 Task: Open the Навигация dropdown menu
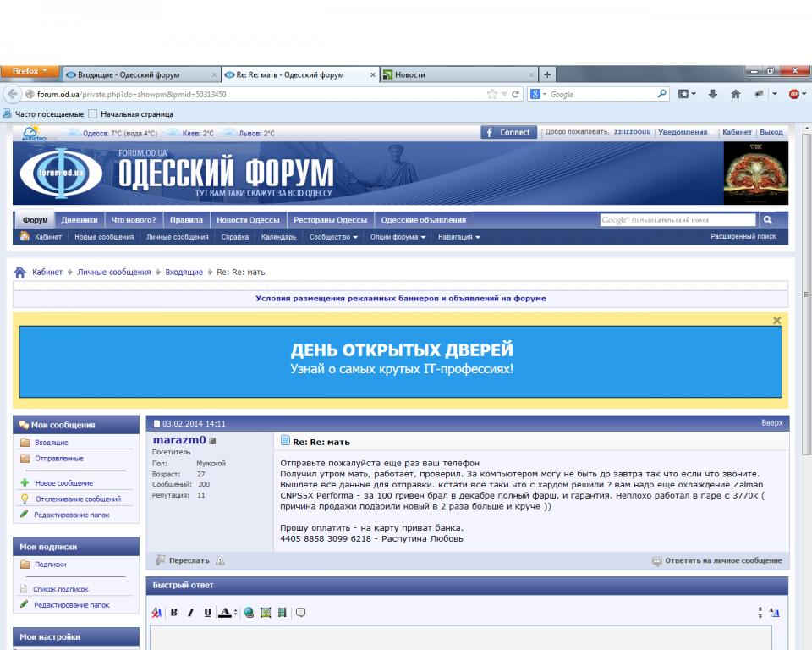pos(459,237)
